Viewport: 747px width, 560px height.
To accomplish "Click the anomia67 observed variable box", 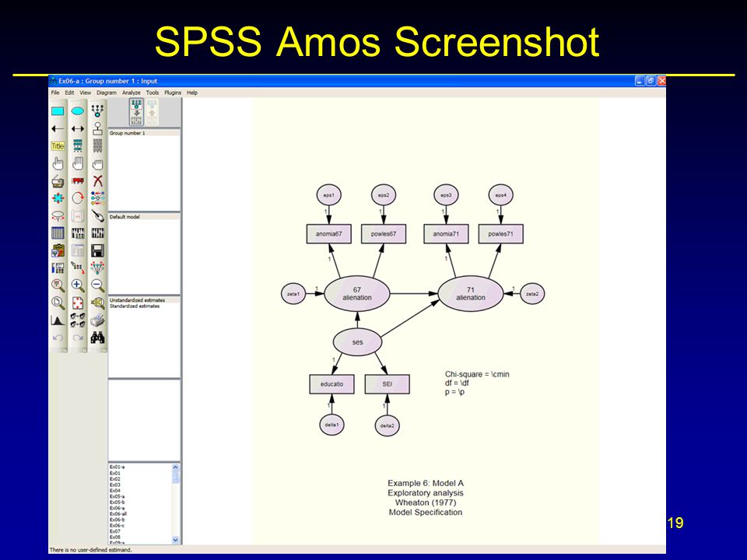I will tap(328, 234).
